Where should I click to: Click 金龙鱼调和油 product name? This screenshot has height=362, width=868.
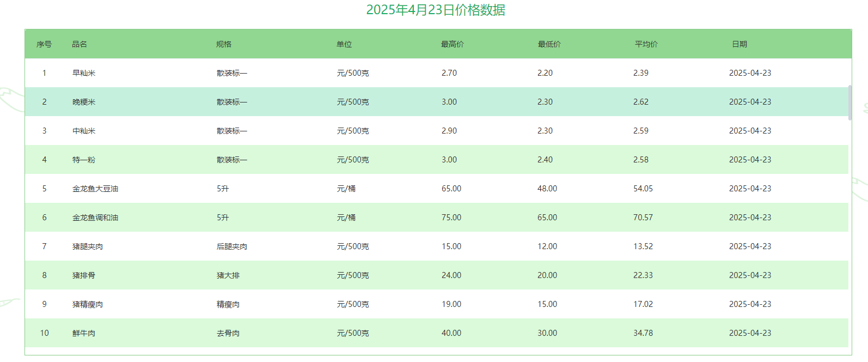click(95, 218)
